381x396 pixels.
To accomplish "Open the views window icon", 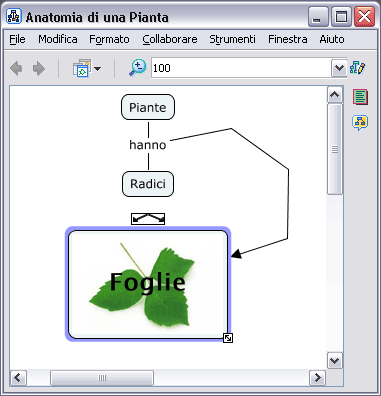I will point(82,68).
